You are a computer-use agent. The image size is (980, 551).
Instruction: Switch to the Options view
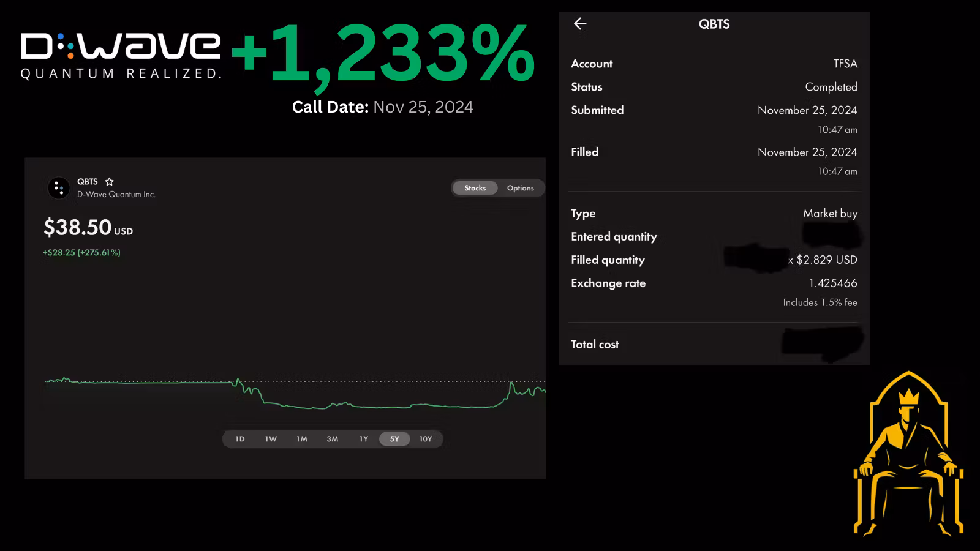[520, 188]
